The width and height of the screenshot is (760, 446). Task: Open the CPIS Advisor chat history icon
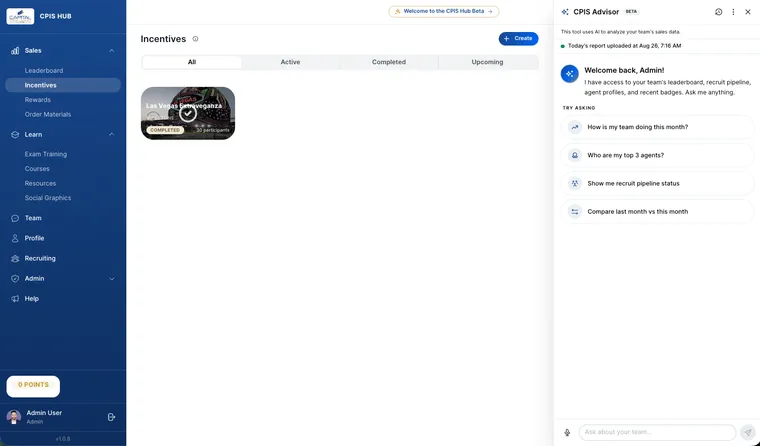click(718, 12)
